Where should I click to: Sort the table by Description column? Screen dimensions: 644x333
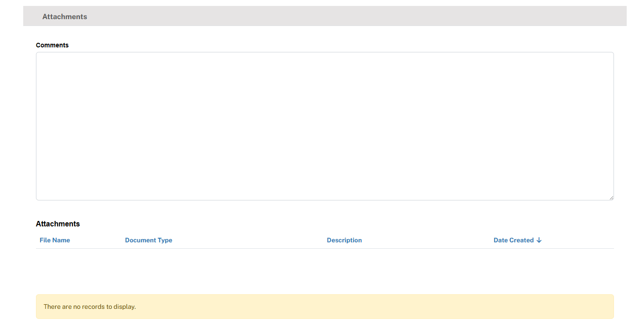(x=344, y=240)
